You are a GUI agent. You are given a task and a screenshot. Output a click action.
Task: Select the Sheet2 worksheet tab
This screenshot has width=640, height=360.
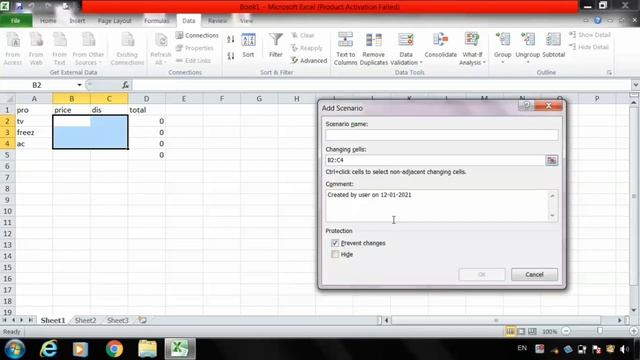click(85, 320)
